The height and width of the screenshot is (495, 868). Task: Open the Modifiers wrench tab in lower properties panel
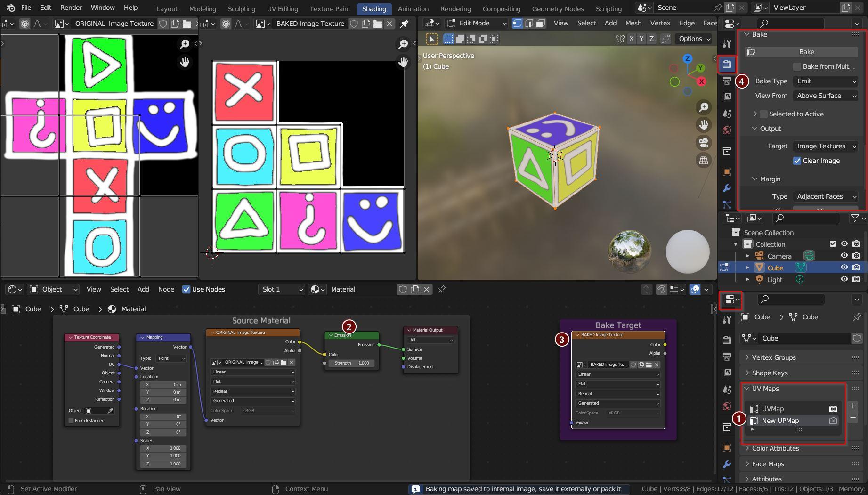tap(727, 464)
